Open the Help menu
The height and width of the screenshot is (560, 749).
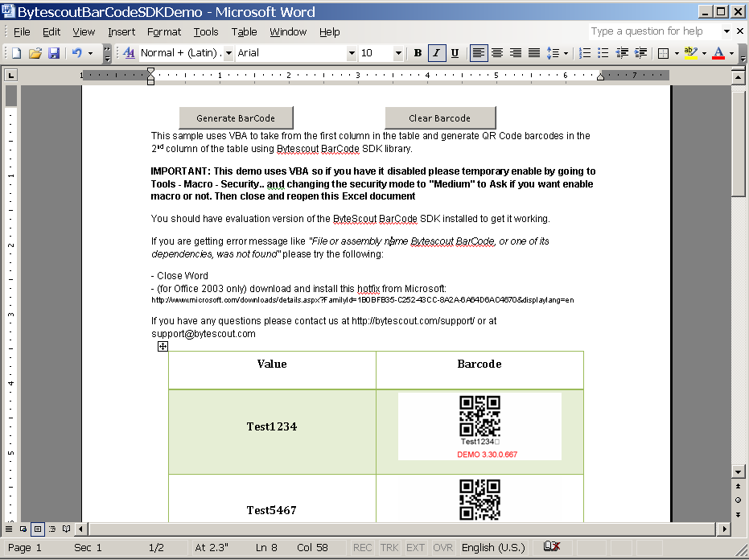[330, 32]
